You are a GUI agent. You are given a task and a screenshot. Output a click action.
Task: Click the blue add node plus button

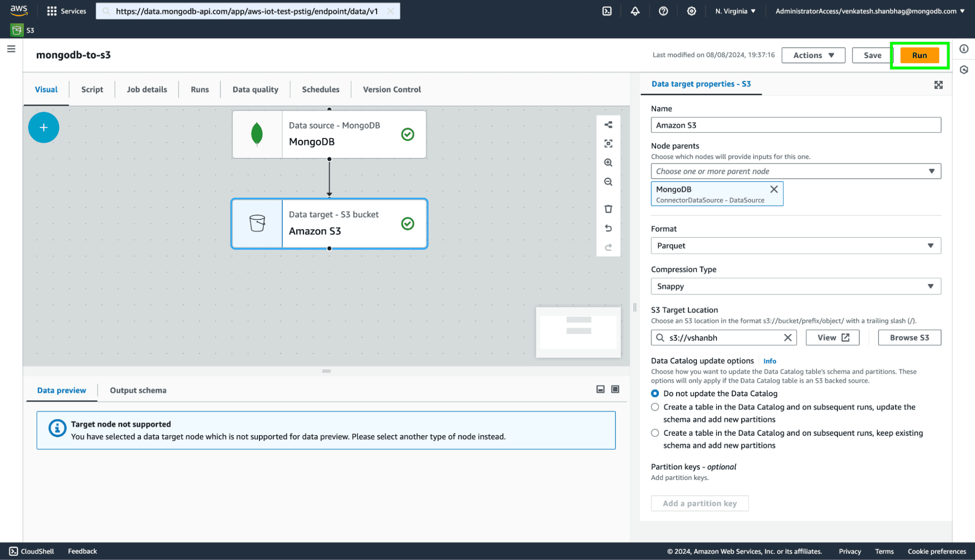(x=43, y=128)
